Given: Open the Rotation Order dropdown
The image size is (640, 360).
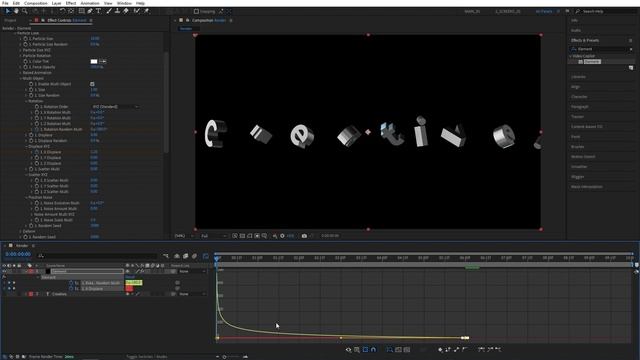Looking at the screenshot, I should coord(115,107).
